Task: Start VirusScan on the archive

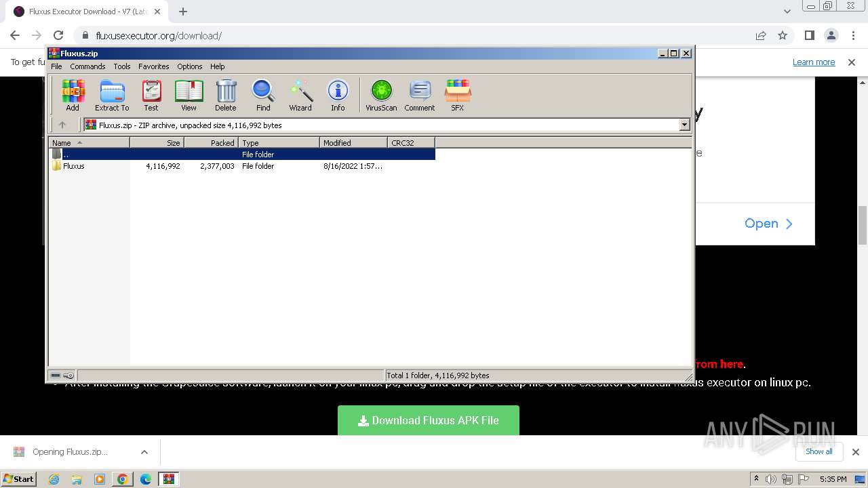Action: pyautogui.click(x=381, y=95)
